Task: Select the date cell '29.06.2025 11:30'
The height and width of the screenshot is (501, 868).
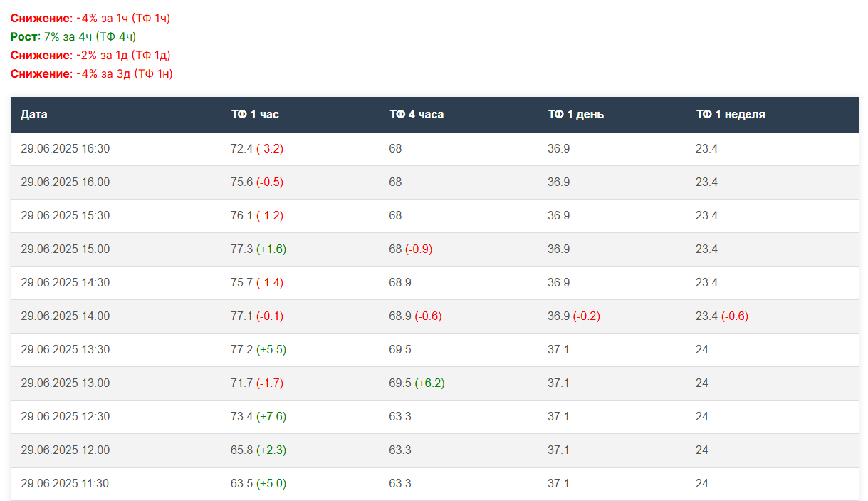Action: tap(66, 483)
